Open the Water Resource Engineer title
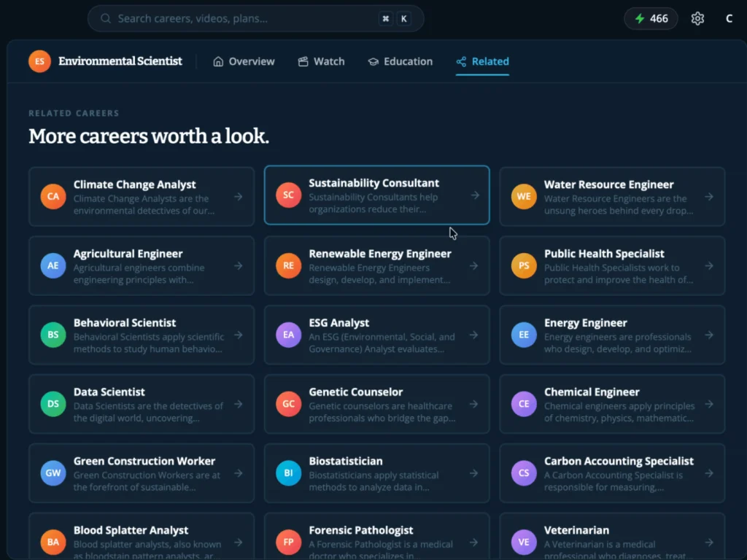The image size is (747, 560). 609,184
